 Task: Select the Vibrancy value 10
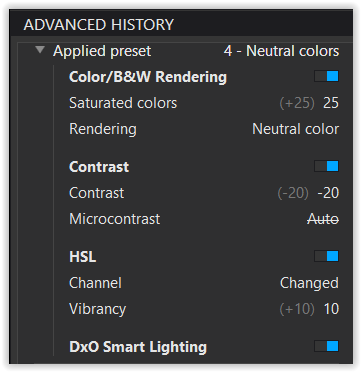pyautogui.click(x=331, y=309)
